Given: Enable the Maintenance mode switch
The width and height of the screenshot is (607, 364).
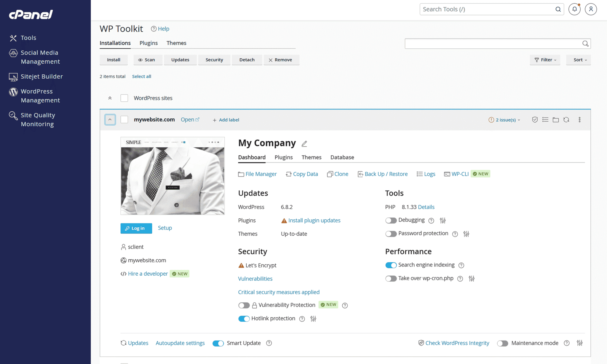Looking at the screenshot, I should point(503,343).
